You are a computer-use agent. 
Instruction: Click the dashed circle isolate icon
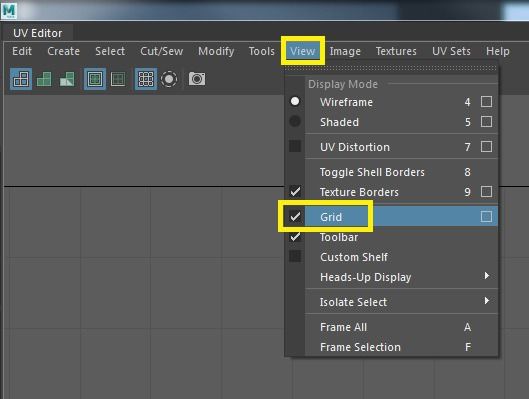(x=169, y=79)
